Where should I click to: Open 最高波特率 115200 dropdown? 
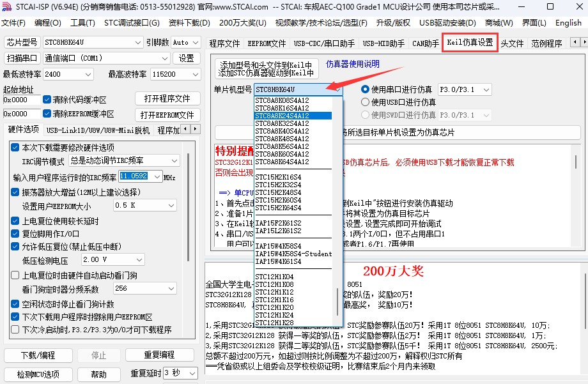click(176, 74)
